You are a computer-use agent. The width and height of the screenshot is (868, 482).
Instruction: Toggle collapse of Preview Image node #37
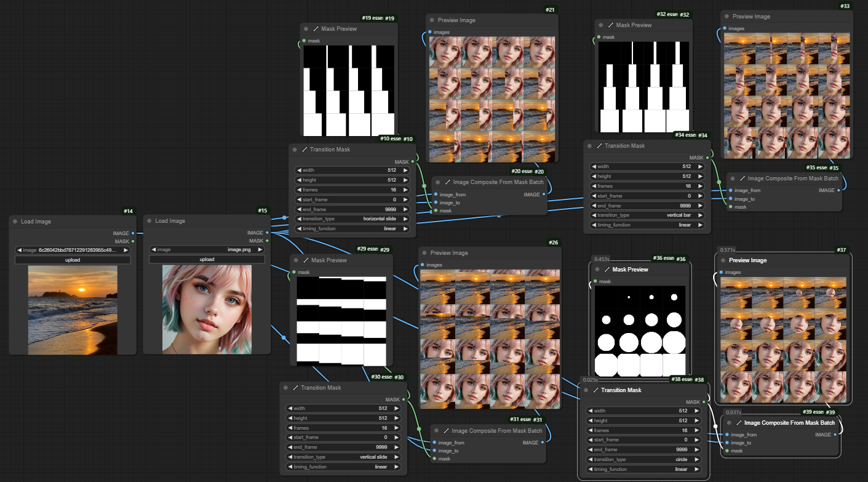pyautogui.click(x=726, y=260)
